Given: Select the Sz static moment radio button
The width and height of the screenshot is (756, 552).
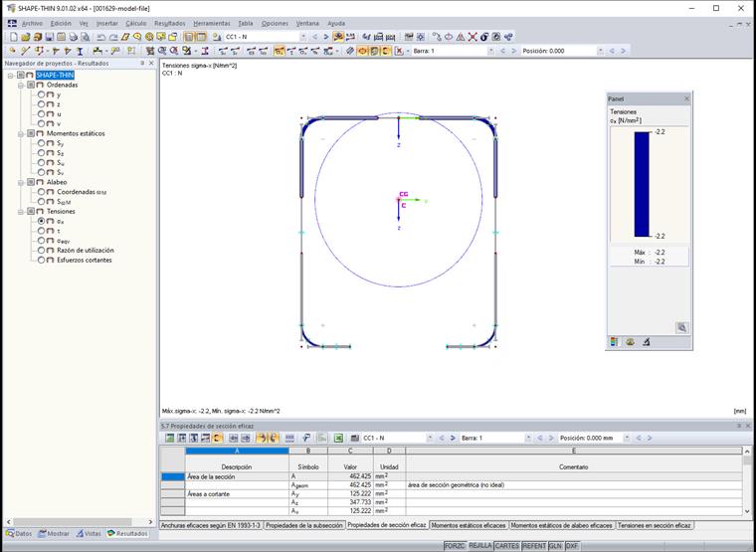Looking at the screenshot, I should pos(42,153).
